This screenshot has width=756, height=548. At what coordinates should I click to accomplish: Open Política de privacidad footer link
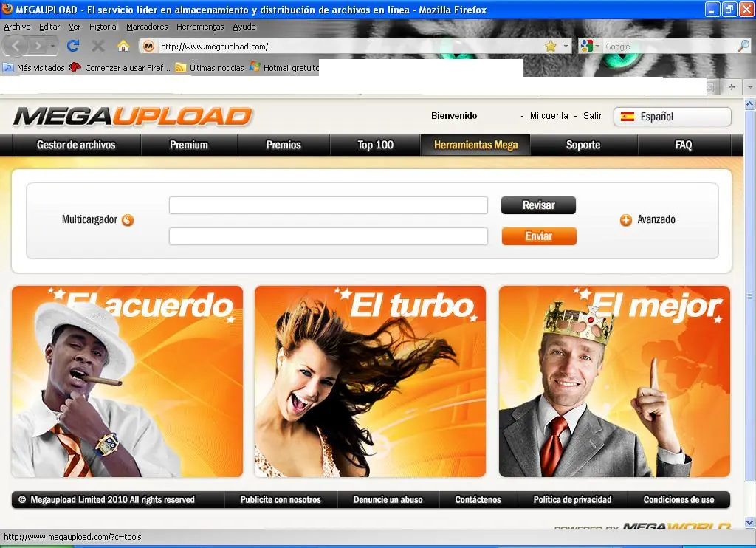coord(572,500)
